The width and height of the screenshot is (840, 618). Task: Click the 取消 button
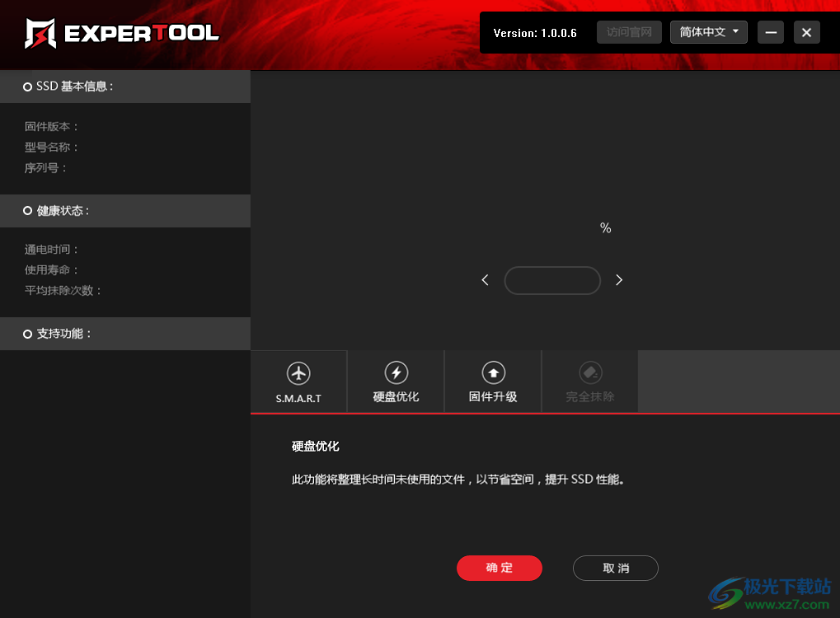[x=616, y=568]
